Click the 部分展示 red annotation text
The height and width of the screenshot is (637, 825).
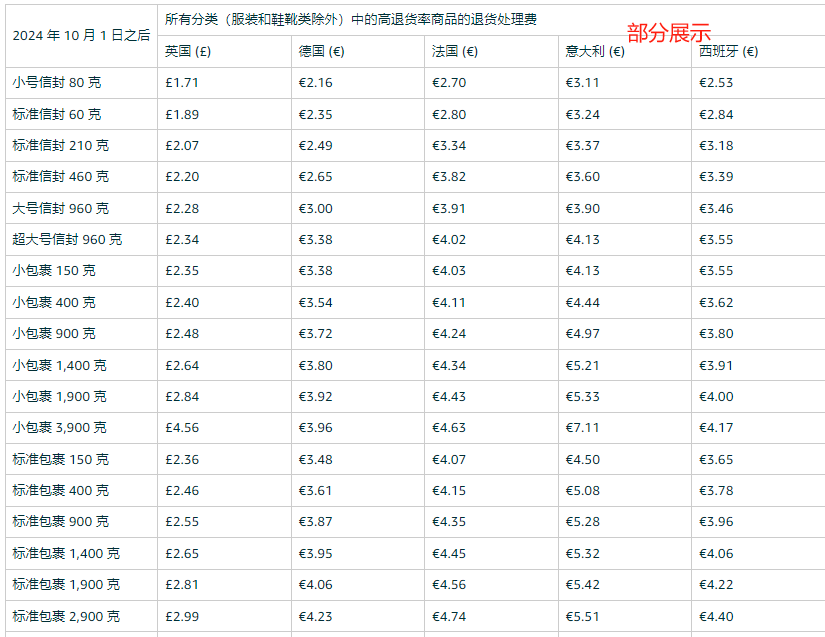pyautogui.click(x=668, y=30)
